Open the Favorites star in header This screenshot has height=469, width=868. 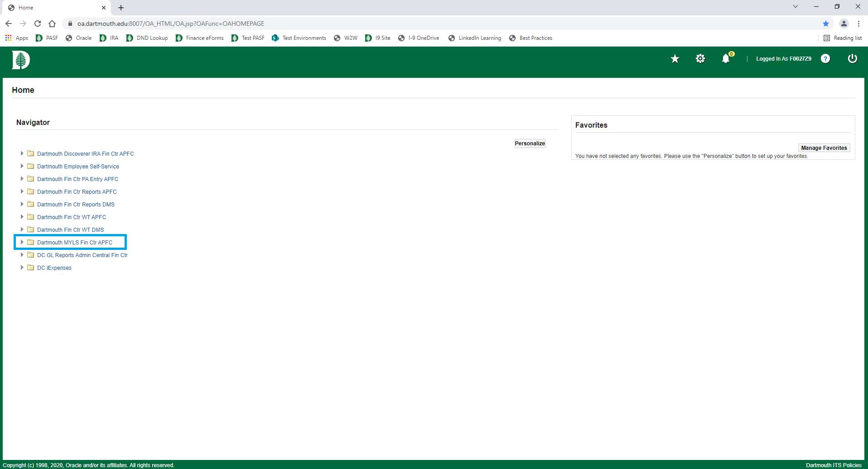click(675, 59)
